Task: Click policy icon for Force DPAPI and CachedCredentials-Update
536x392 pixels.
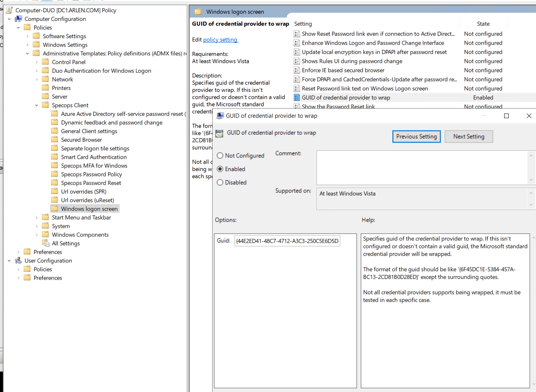Action: (x=297, y=79)
